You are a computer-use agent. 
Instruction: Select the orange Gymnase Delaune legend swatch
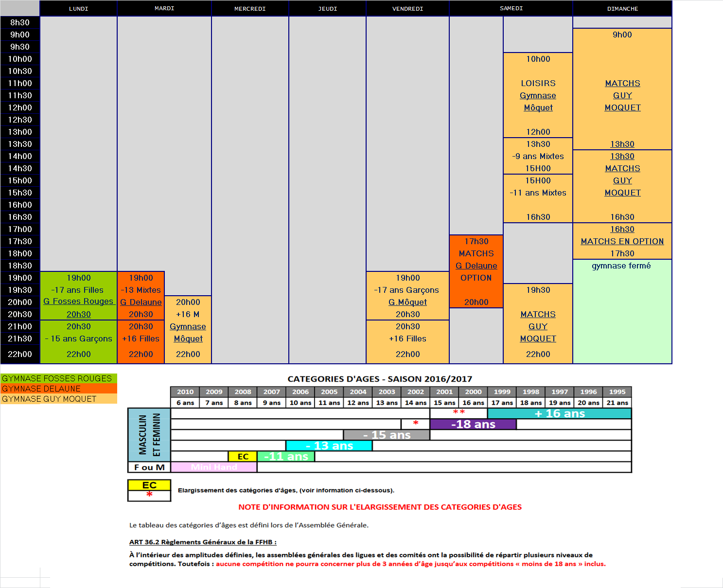click(x=59, y=389)
